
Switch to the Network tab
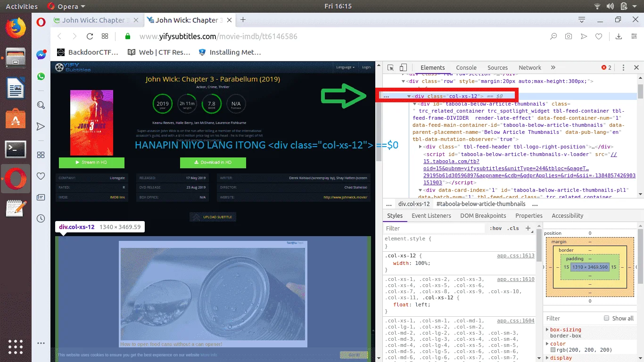coord(530,67)
